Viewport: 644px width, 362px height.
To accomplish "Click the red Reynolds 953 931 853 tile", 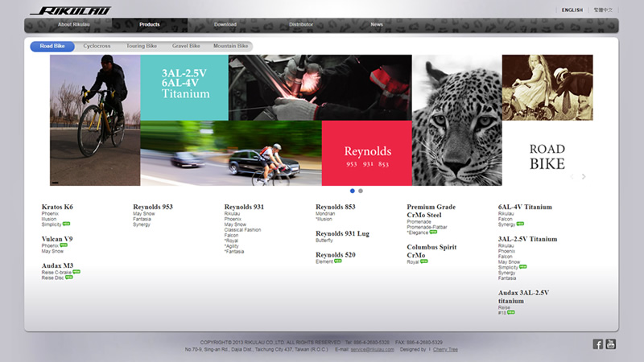I will (x=367, y=153).
